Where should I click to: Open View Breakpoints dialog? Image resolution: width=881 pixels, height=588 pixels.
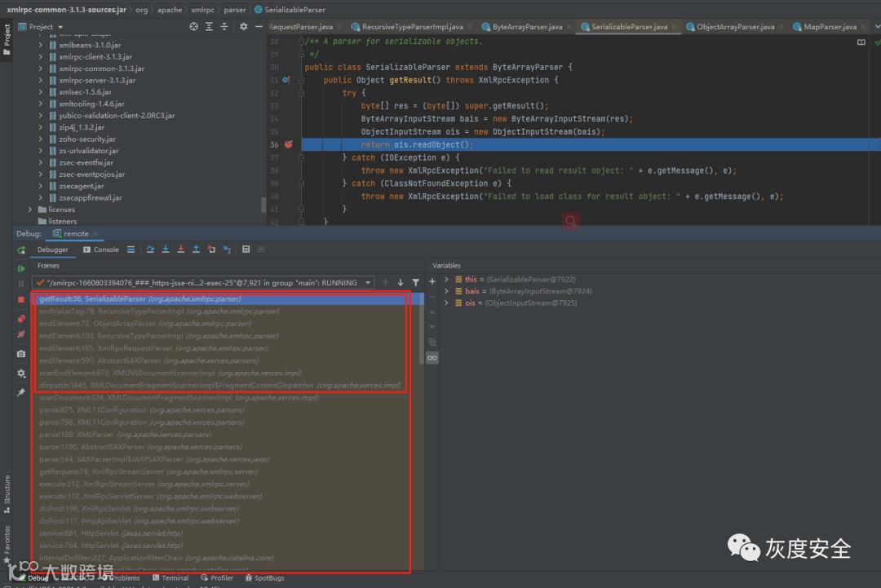[x=20, y=318]
